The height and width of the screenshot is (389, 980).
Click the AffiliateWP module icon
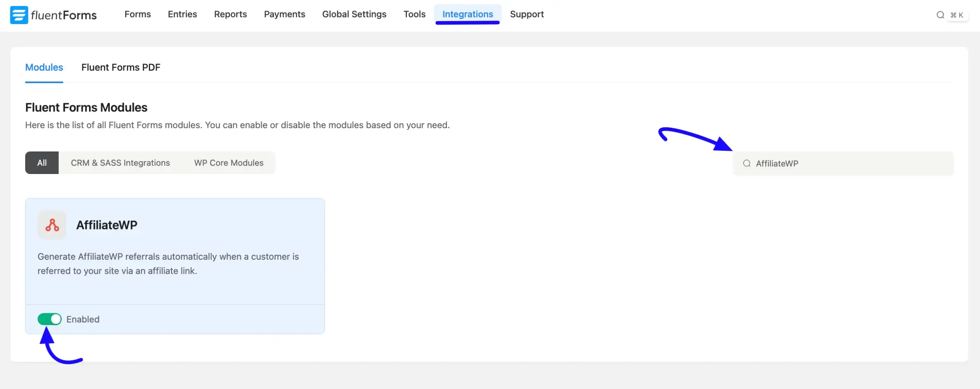(52, 225)
